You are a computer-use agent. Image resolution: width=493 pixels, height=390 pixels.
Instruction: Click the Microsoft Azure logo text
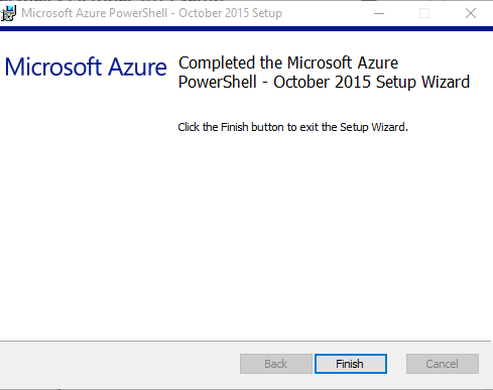click(x=86, y=67)
